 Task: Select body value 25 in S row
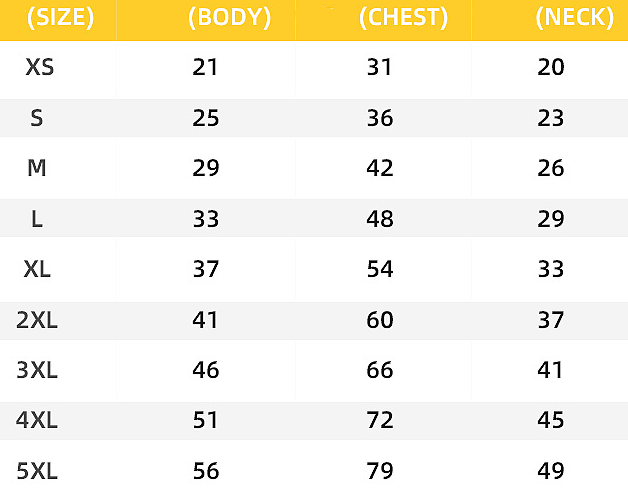(206, 118)
